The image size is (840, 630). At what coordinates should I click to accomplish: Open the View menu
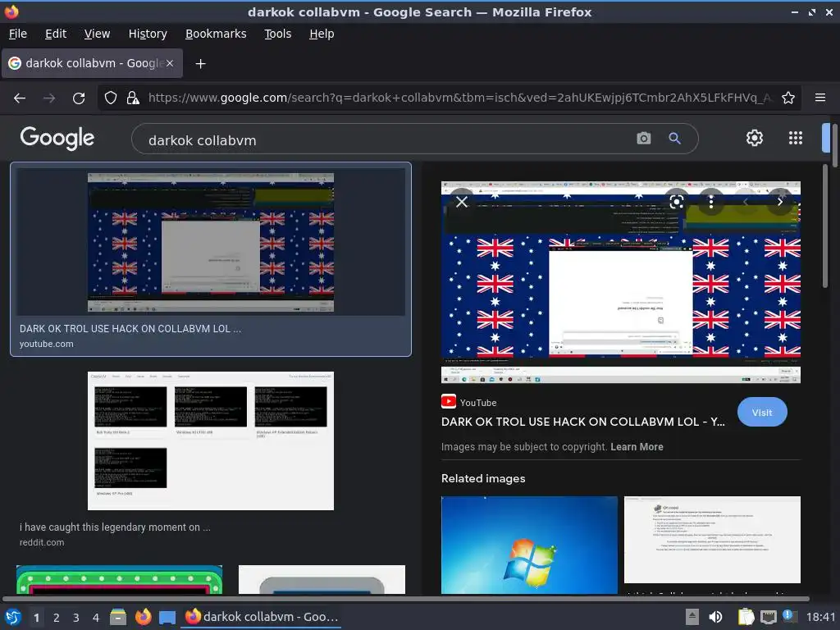tap(97, 34)
